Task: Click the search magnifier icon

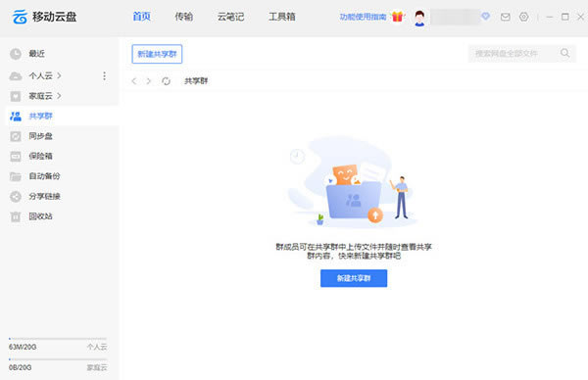Action: click(x=565, y=53)
